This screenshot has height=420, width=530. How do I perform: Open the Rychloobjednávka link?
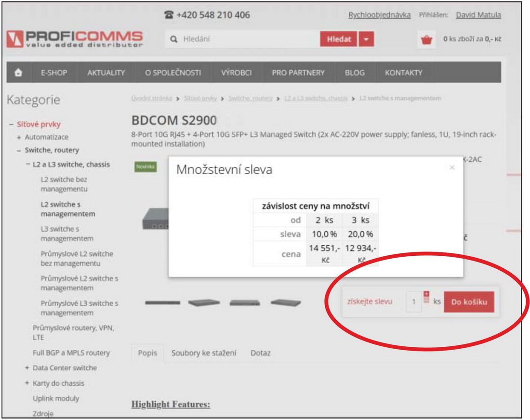pyautogui.click(x=379, y=15)
